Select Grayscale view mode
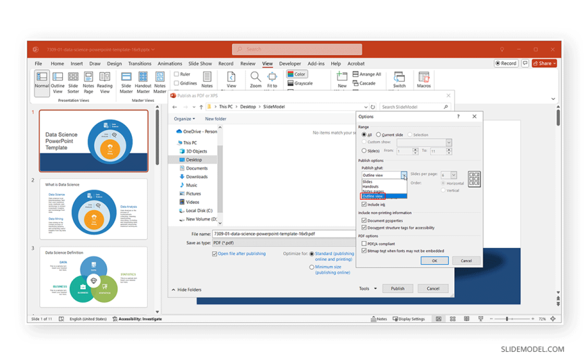The height and width of the screenshot is (364, 588). point(300,83)
